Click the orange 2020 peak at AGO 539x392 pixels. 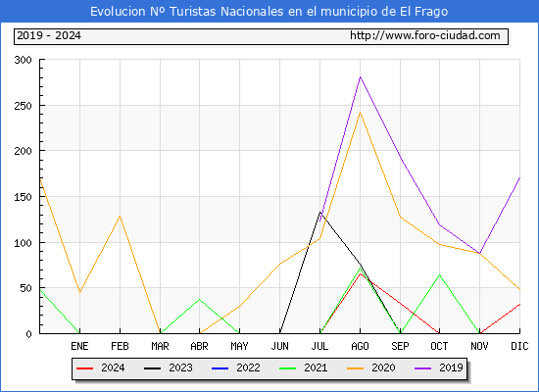coord(360,112)
